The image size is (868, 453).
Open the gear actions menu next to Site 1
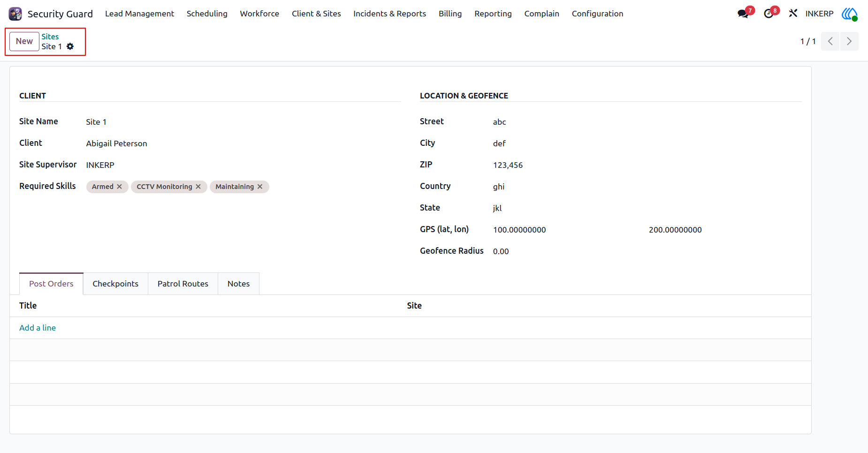point(70,46)
